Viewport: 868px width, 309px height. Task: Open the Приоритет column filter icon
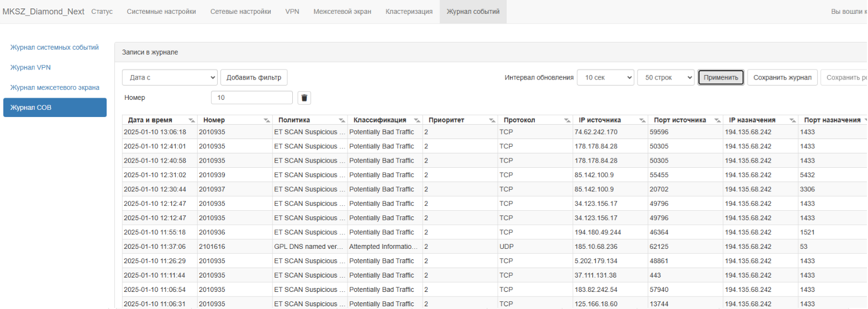tap(492, 120)
